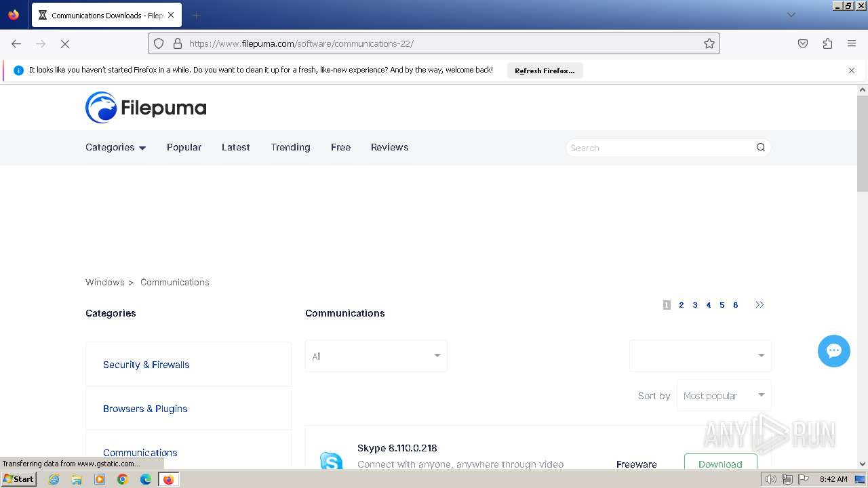868x488 pixels.
Task: Open the All filter dropdown
Action: (x=376, y=356)
